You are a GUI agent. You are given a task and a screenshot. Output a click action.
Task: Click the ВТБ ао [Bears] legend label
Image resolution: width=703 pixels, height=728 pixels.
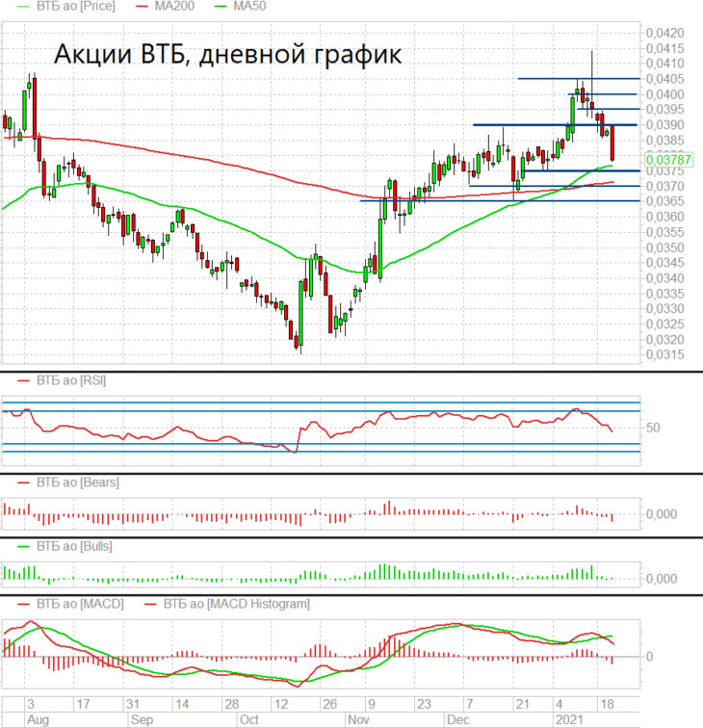(x=78, y=482)
